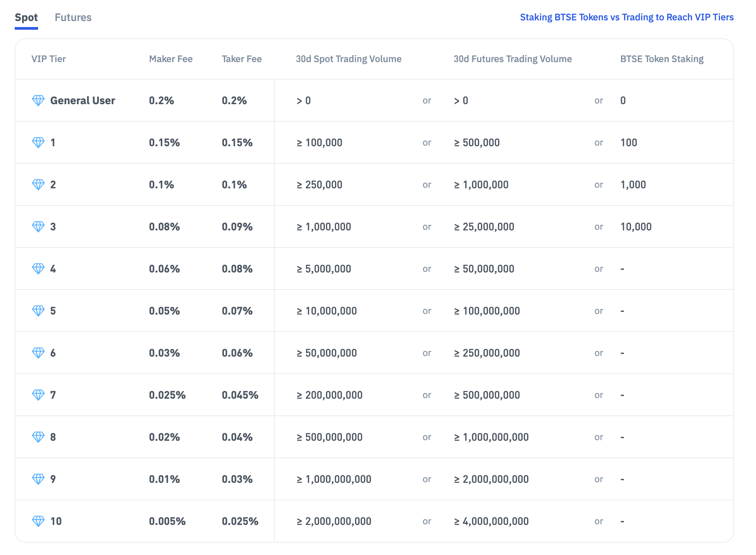
Task: Select the Spot tab
Action: coord(26,17)
